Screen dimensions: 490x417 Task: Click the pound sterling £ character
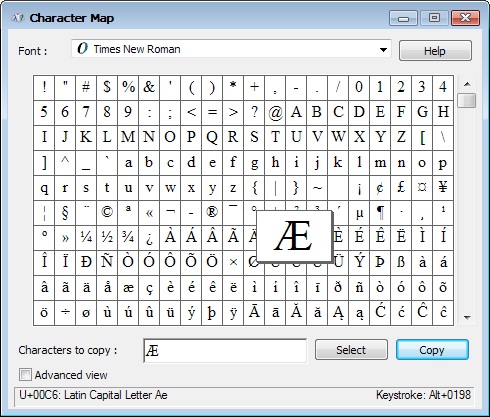pos(401,188)
